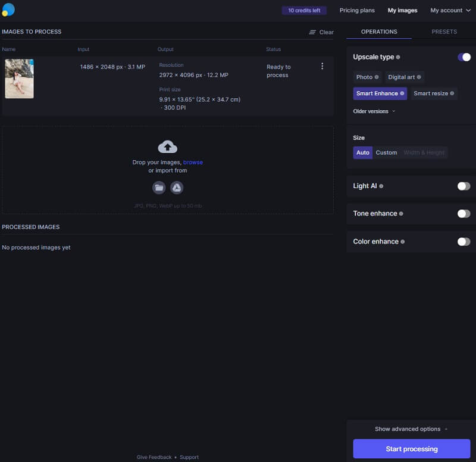Import images from the local folder icon
Viewport: 476px width, 462px height.
[159, 188]
